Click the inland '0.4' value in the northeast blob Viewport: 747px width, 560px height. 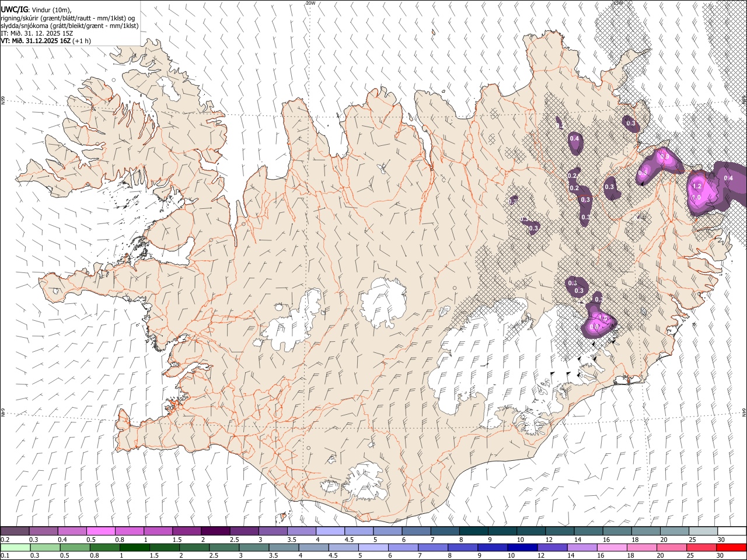coord(574,138)
